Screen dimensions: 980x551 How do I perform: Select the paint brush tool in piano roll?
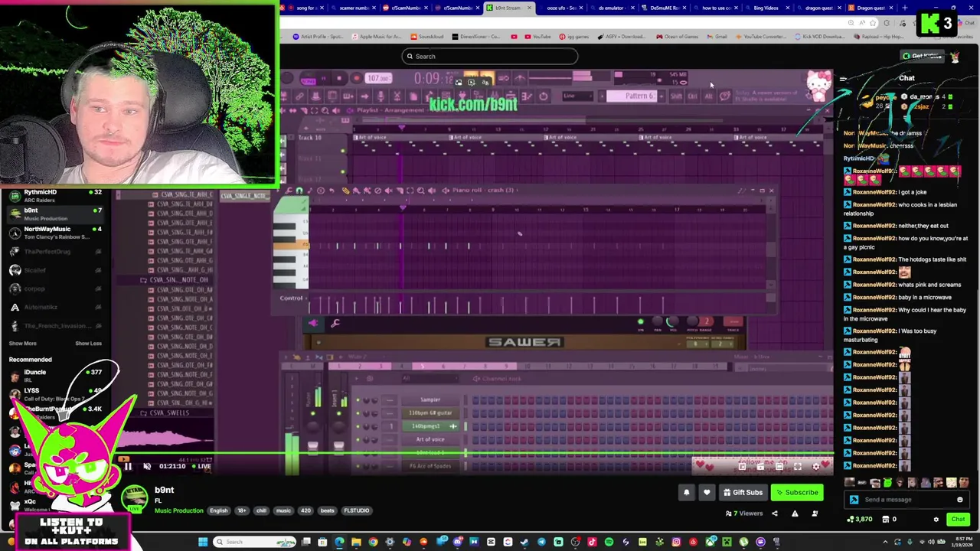point(356,191)
